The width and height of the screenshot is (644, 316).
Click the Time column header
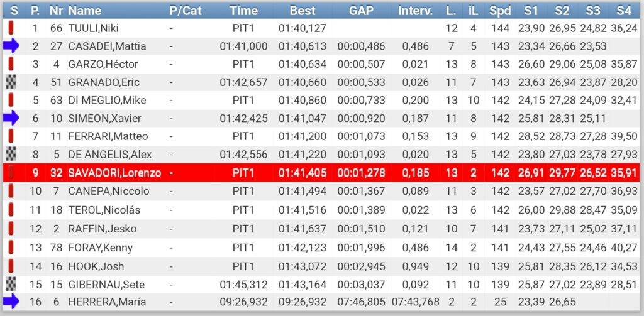pyautogui.click(x=243, y=10)
